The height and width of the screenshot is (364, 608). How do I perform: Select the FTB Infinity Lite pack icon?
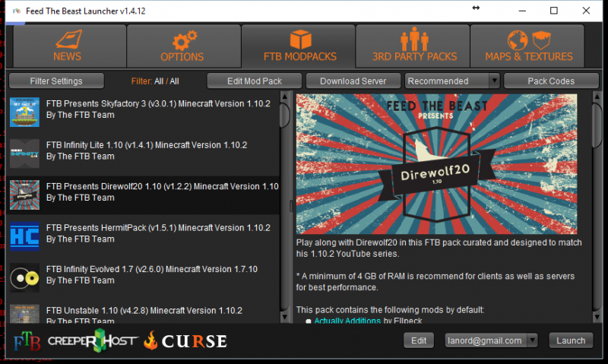[24, 154]
